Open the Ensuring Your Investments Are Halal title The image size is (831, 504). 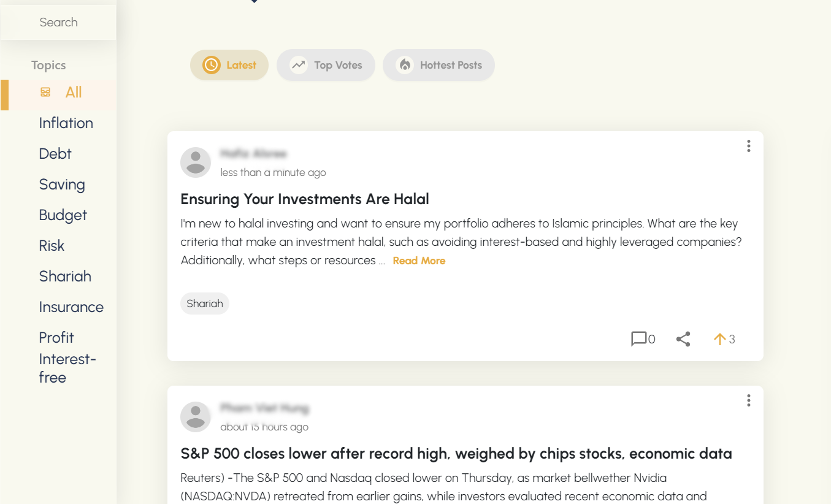tap(304, 199)
